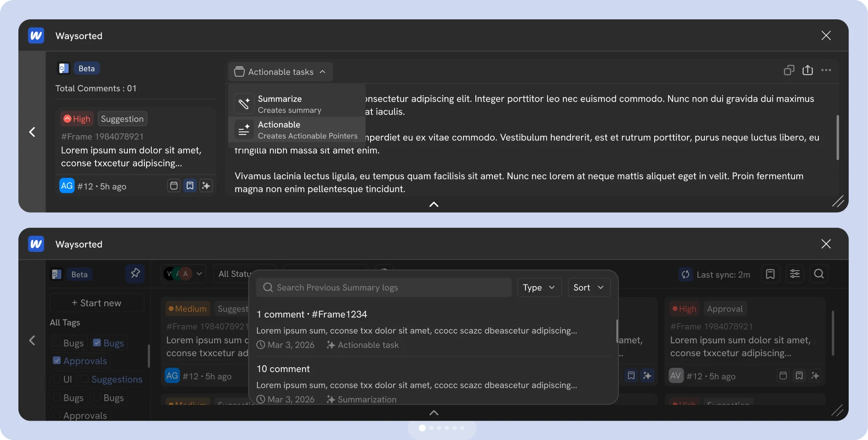Click the 'All Tags' heading

(65, 322)
